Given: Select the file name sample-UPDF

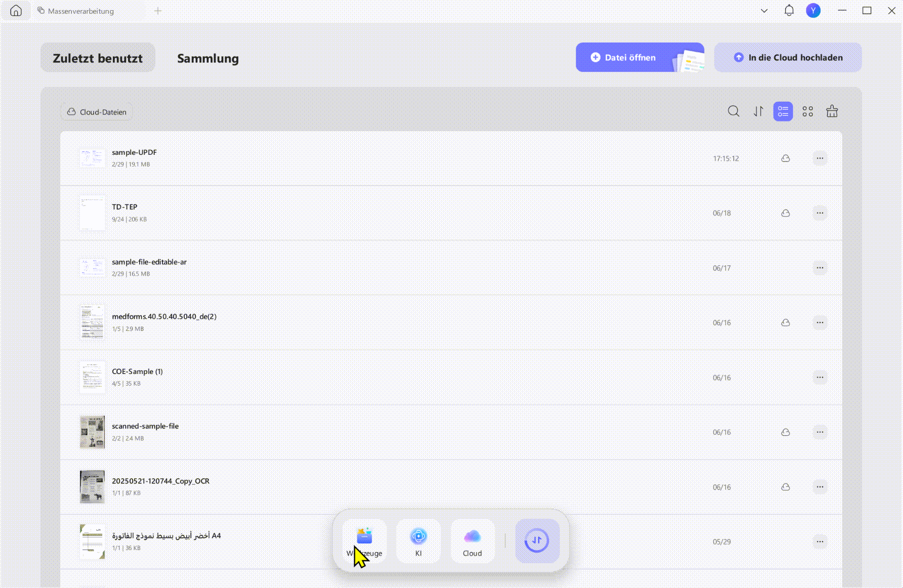Looking at the screenshot, I should click(134, 152).
